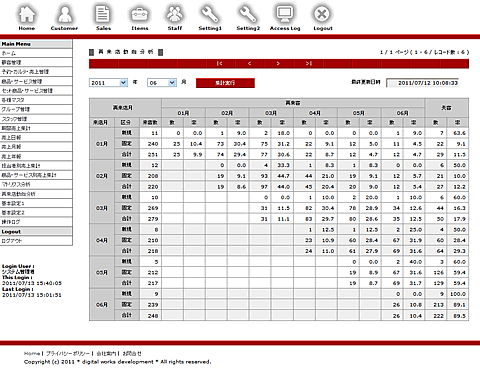Select グループ管理 in the sidebar menu
The height and width of the screenshot is (372, 480).
36,109
